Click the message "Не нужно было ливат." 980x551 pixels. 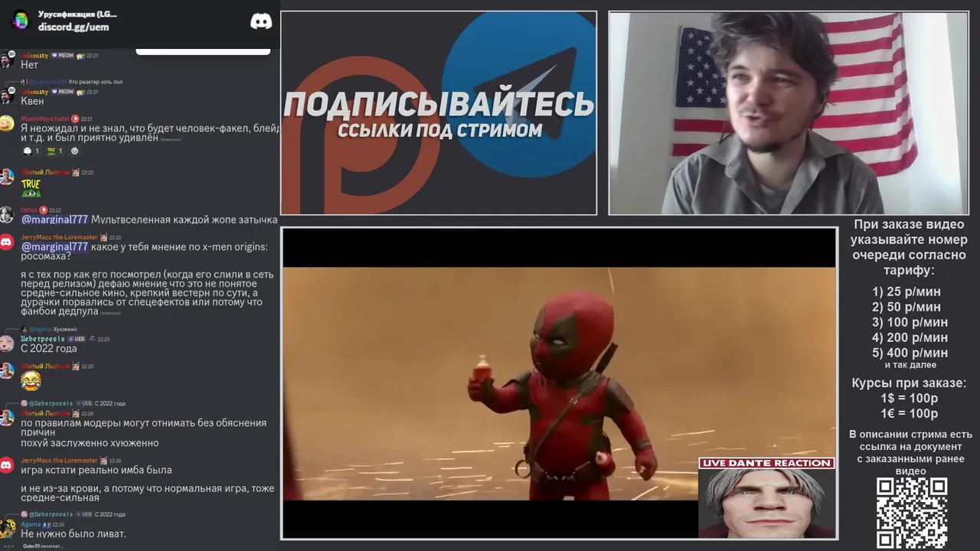pyautogui.click(x=73, y=533)
